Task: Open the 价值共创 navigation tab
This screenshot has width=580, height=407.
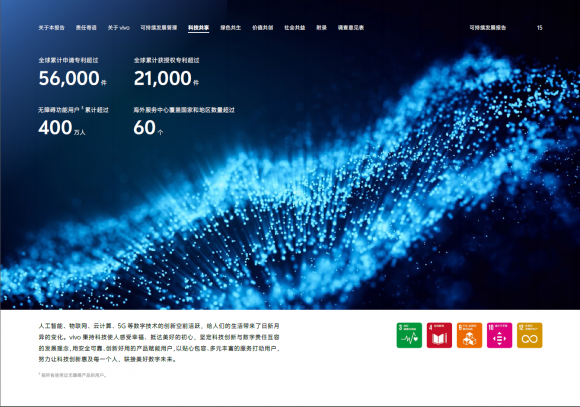Action: pyautogui.click(x=263, y=28)
